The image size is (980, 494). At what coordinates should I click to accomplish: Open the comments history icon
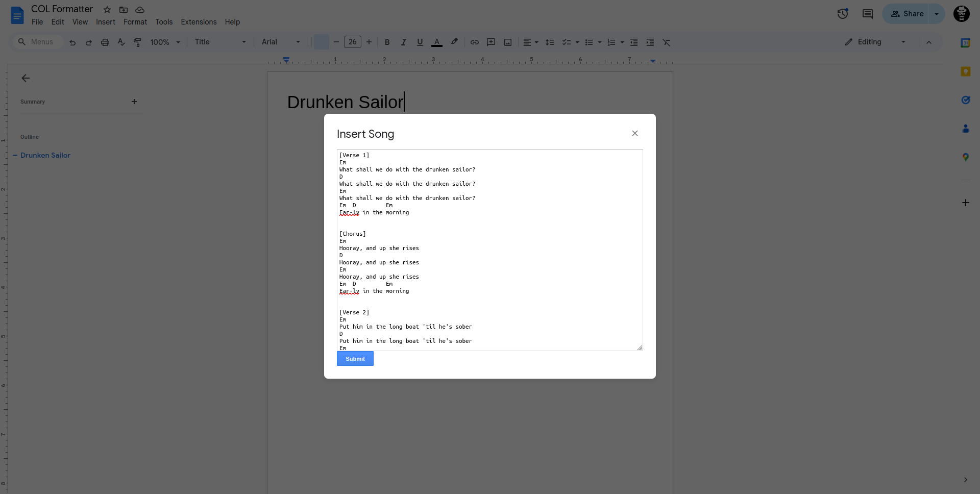(868, 14)
